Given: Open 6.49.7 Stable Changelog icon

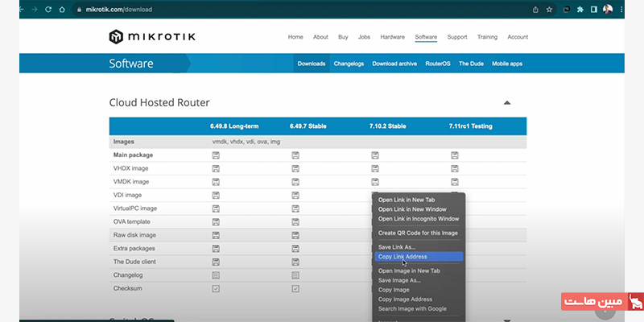Looking at the screenshot, I should (x=295, y=275).
